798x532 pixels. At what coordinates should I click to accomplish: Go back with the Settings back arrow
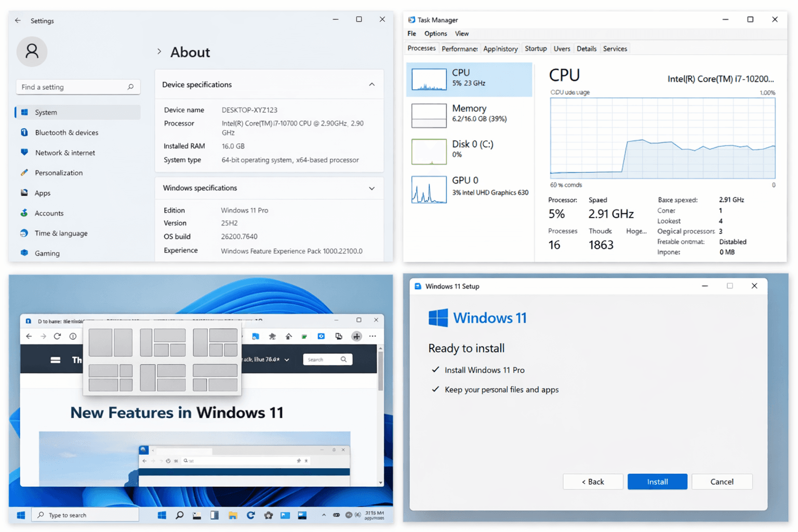18,21
